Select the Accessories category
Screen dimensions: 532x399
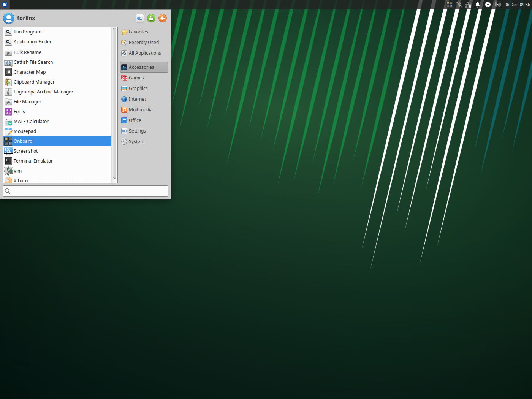144,67
